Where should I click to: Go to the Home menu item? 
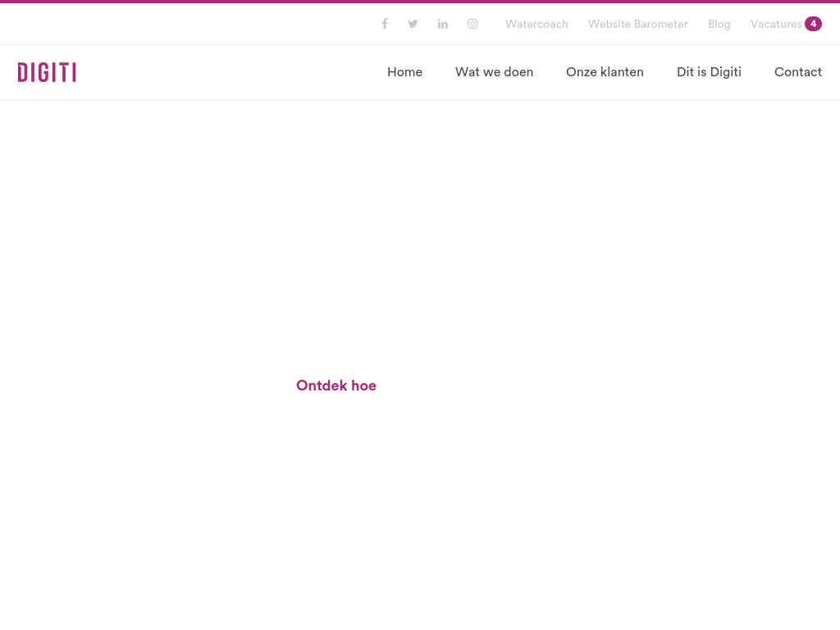(x=404, y=72)
